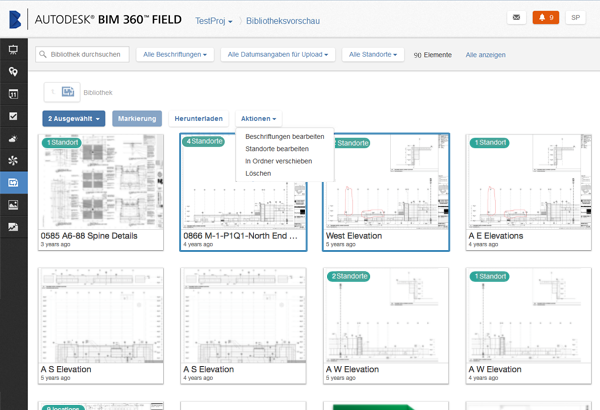The height and width of the screenshot is (410, 600).
Task: Click the West Elevation title text
Action: click(x=354, y=236)
